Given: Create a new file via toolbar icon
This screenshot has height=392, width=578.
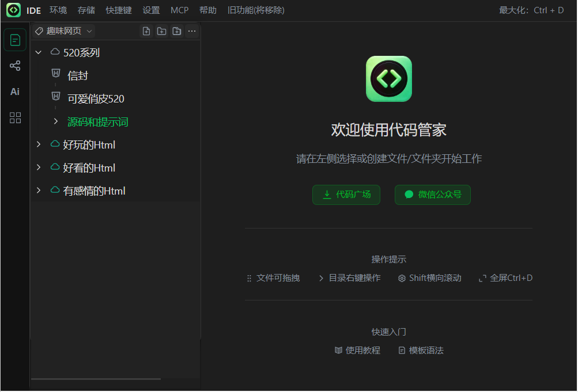Looking at the screenshot, I should [x=146, y=31].
